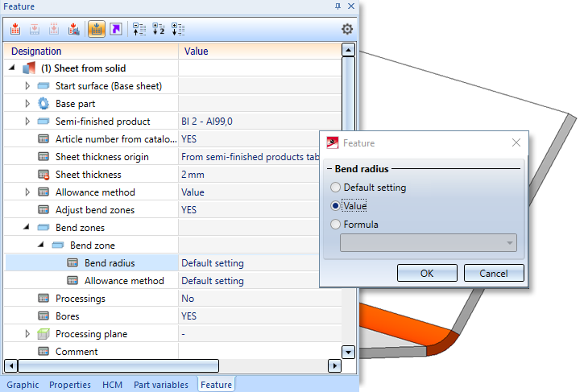This screenshot has height=392, width=584.
Task: Click the horizontal scrollbar right arrow
Action: (334, 366)
